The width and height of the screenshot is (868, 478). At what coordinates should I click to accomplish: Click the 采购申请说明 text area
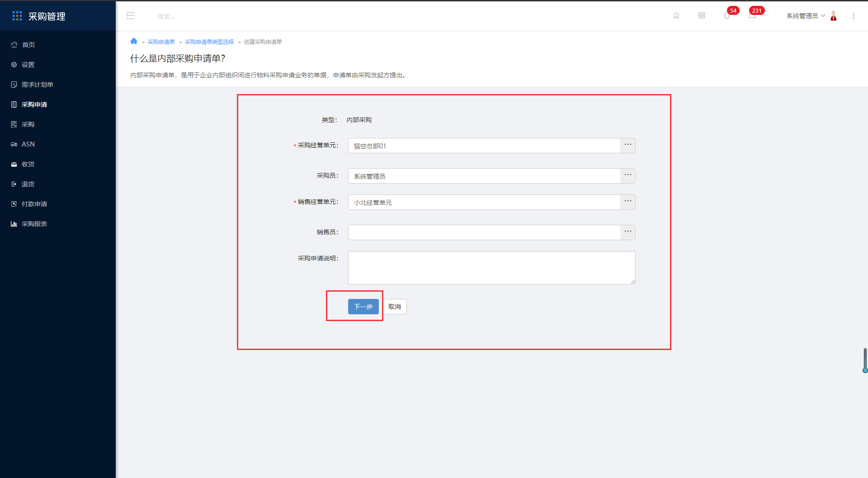pyautogui.click(x=492, y=268)
